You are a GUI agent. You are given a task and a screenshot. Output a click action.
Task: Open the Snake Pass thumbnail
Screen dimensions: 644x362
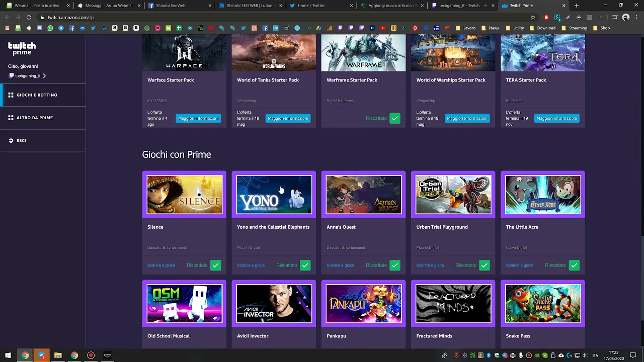coord(543,304)
